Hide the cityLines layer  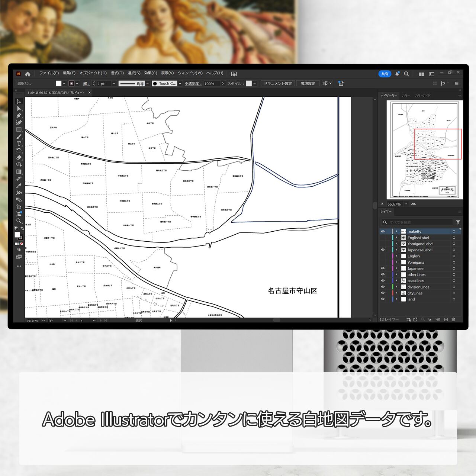(383, 293)
